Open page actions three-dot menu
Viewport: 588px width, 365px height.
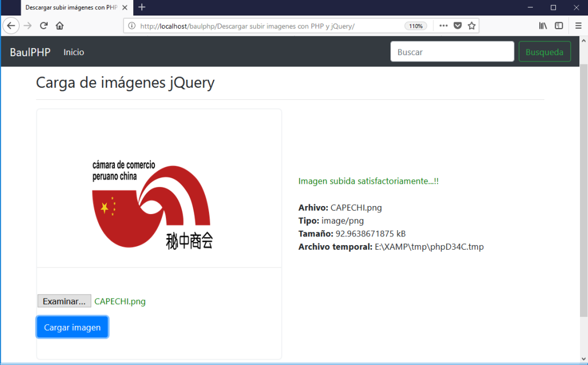point(444,26)
